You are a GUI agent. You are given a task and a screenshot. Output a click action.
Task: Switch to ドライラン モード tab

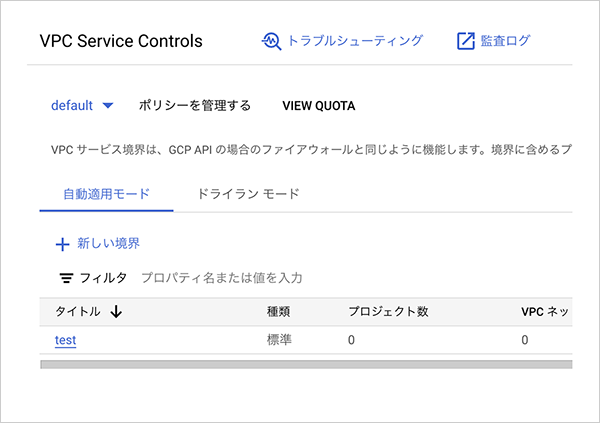click(x=248, y=194)
